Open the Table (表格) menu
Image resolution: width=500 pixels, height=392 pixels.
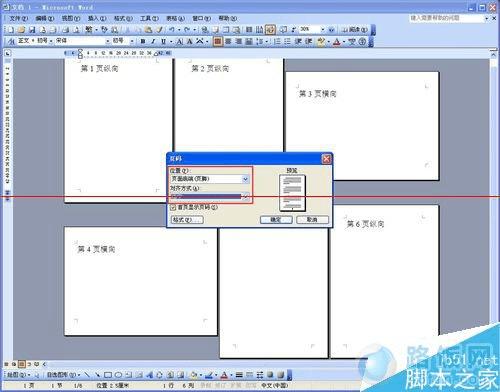pos(175,18)
